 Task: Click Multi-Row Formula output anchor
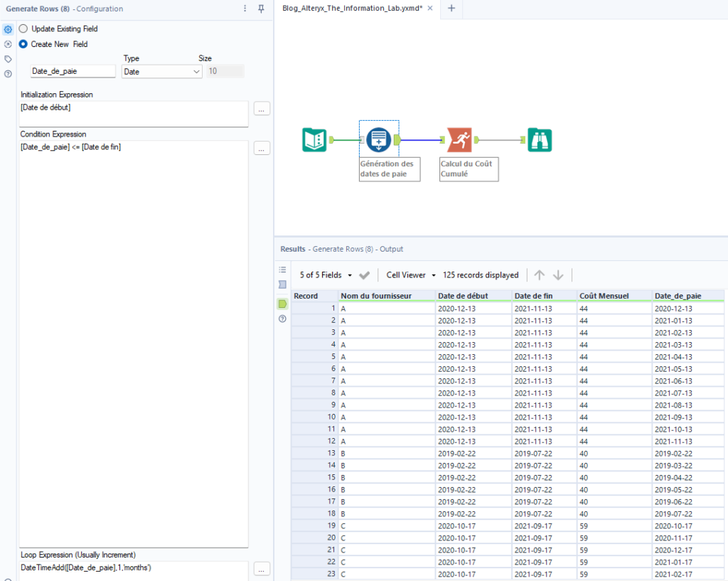pyautogui.click(x=476, y=140)
